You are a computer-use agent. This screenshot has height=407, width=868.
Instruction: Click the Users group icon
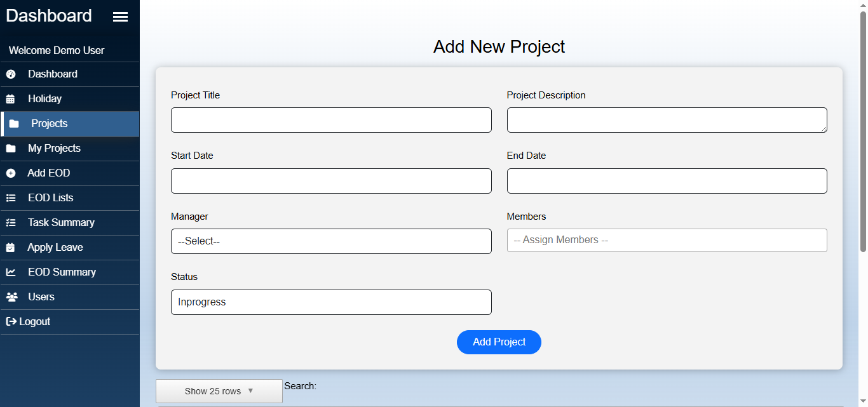pyautogui.click(x=11, y=297)
